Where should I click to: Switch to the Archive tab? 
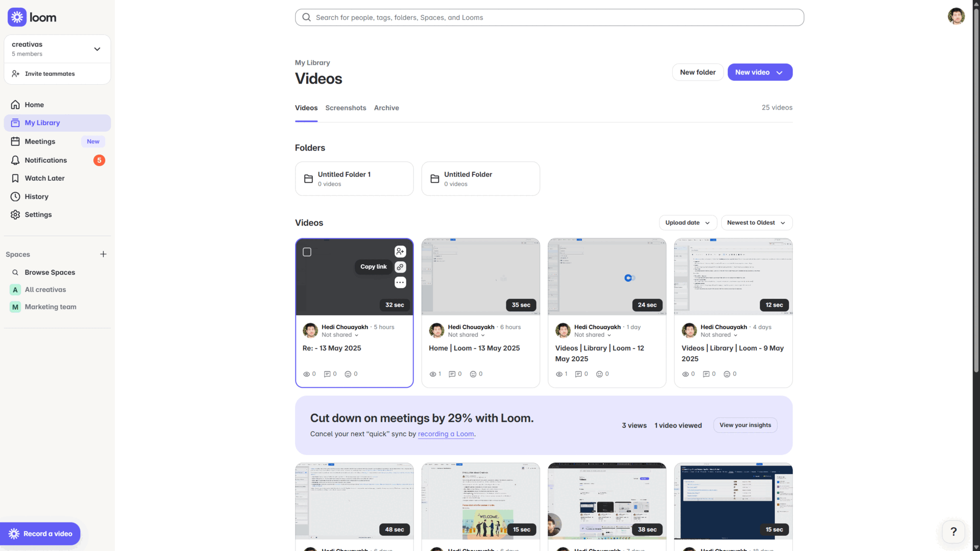386,108
